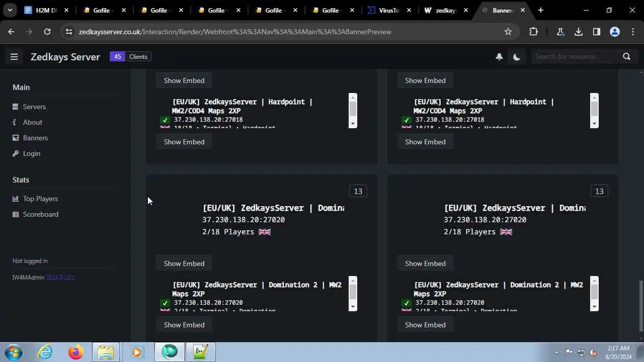Show Embed above left Hardpoint embed box
Screen dimensions: 644x362
coord(184,80)
